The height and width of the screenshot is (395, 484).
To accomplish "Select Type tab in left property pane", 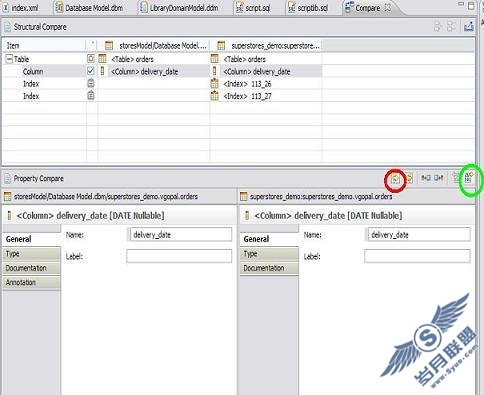I will (31, 254).
